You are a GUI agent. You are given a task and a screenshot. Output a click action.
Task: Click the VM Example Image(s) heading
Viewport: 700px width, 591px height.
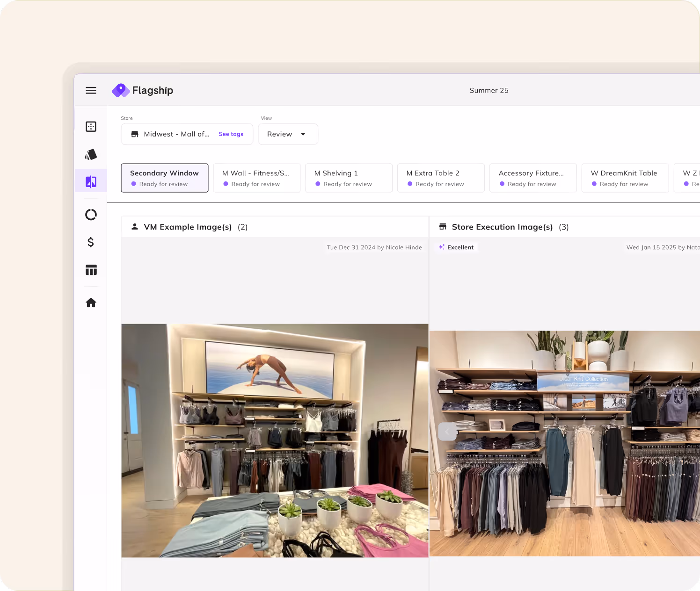point(188,227)
